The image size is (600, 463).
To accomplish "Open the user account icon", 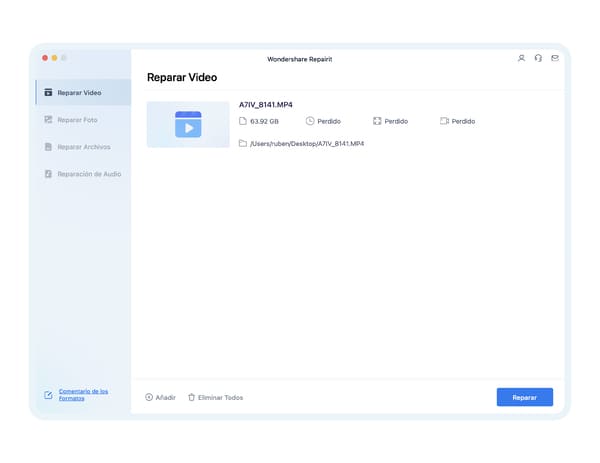I will [521, 58].
